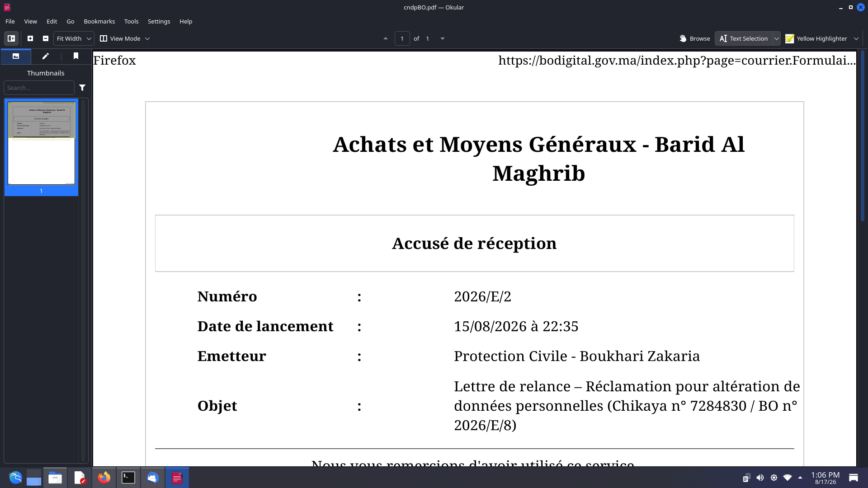Switch to Bookmarks sidebar tab
The height and width of the screenshot is (488, 868).
click(76, 56)
